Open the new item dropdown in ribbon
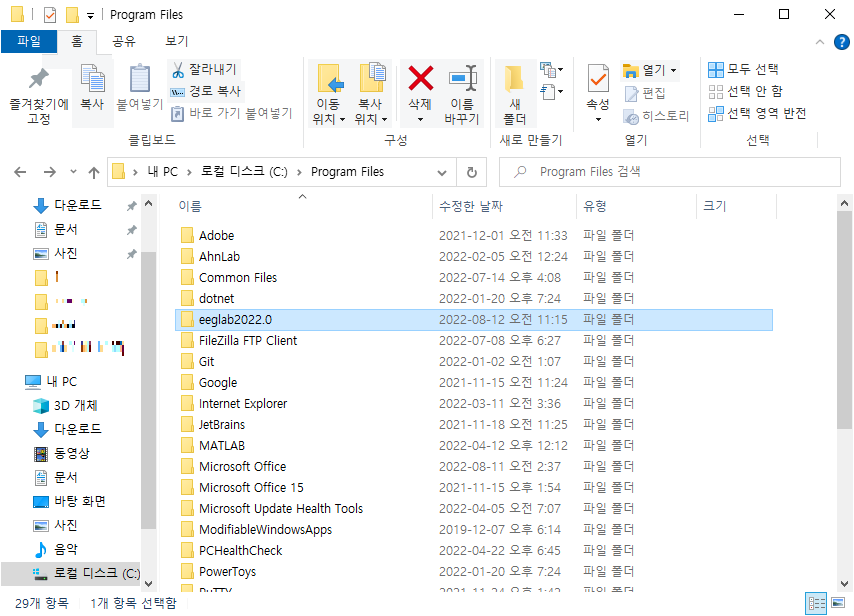The image size is (854, 616). [x=551, y=69]
